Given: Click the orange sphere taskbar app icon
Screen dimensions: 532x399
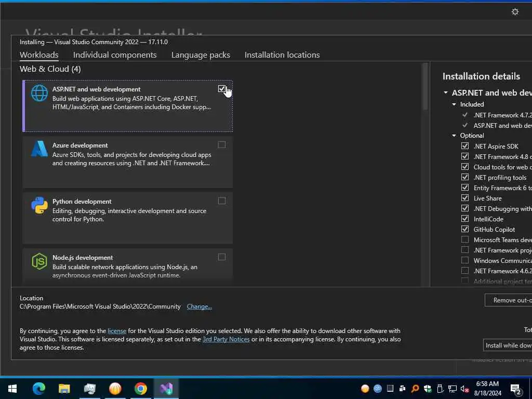Looking at the screenshot, I should pos(115,388).
